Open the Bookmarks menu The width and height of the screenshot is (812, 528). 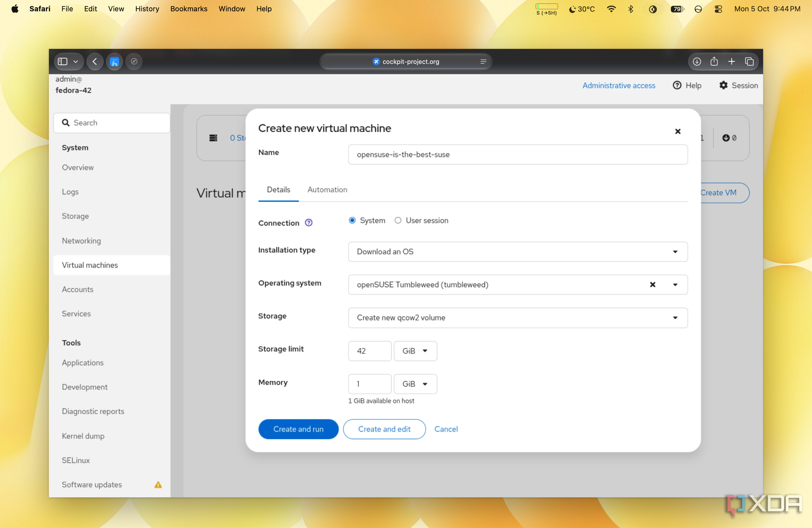click(x=189, y=9)
